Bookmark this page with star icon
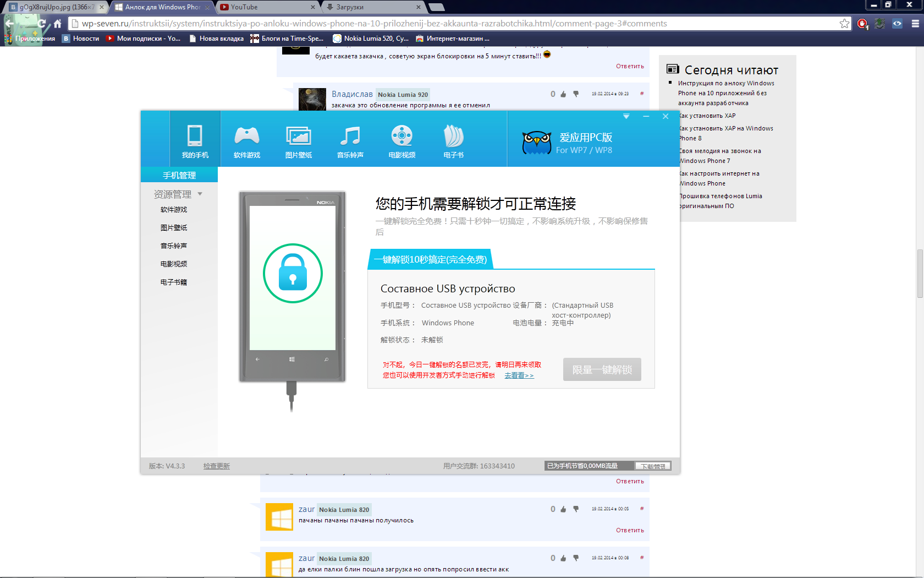 click(x=844, y=24)
